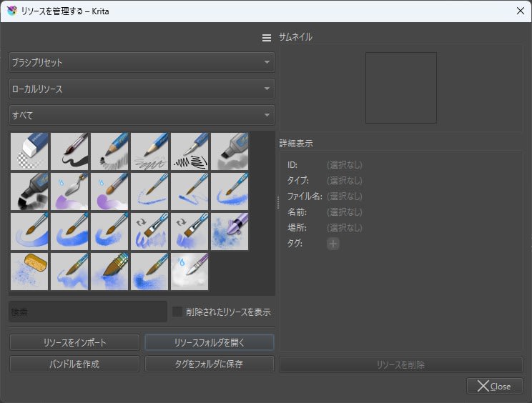
Task: Select the dark blue pencil preset with shading
Action: tap(109, 151)
